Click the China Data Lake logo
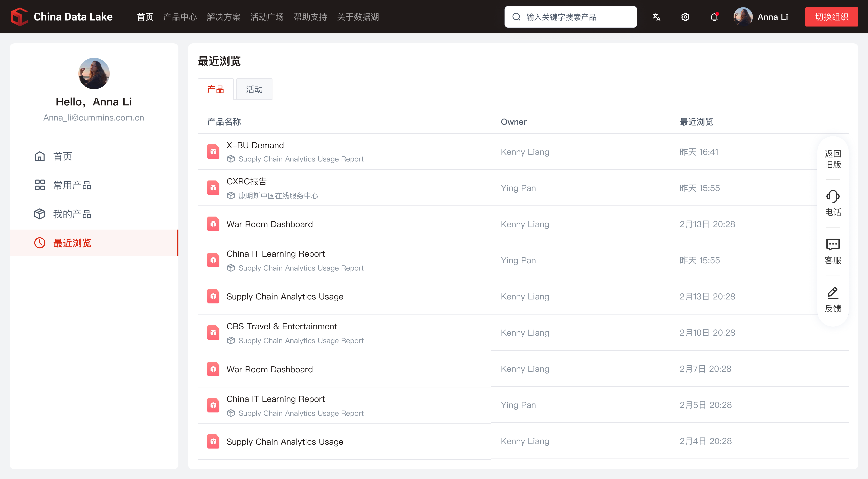 19,17
